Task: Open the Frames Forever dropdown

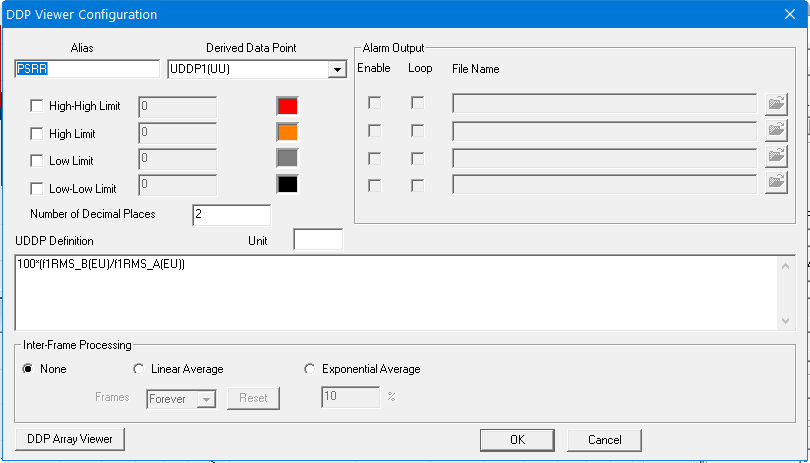Action: pos(207,399)
